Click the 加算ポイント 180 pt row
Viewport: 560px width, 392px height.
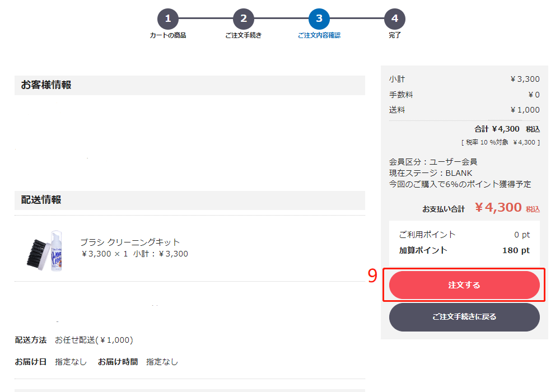click(x=464, y=250)
